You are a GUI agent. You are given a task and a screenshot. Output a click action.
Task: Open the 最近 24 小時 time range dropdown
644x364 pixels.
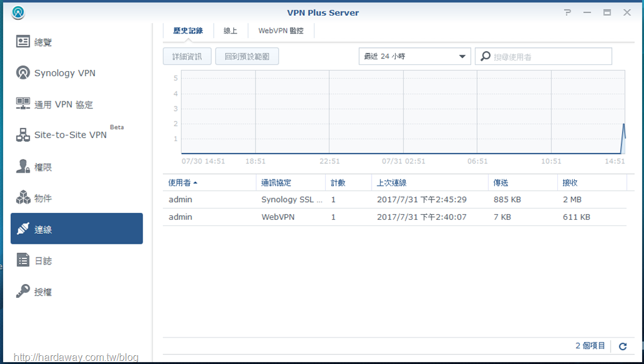tap(415, 56)
